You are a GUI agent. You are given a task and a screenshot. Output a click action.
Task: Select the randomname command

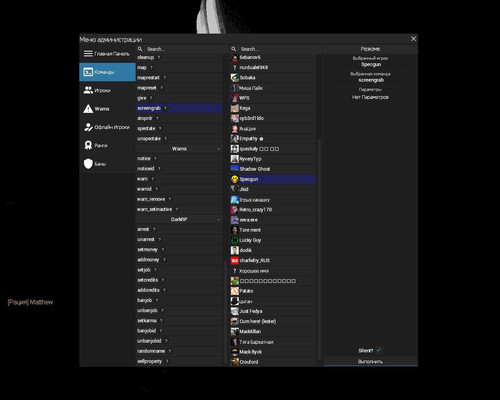(x=179, y=351)
